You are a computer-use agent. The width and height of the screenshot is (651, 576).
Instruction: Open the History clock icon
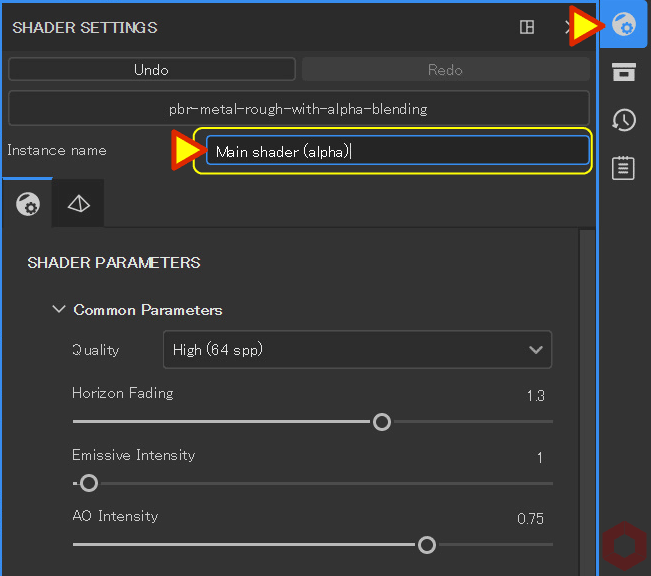click(x=624, y=120)
